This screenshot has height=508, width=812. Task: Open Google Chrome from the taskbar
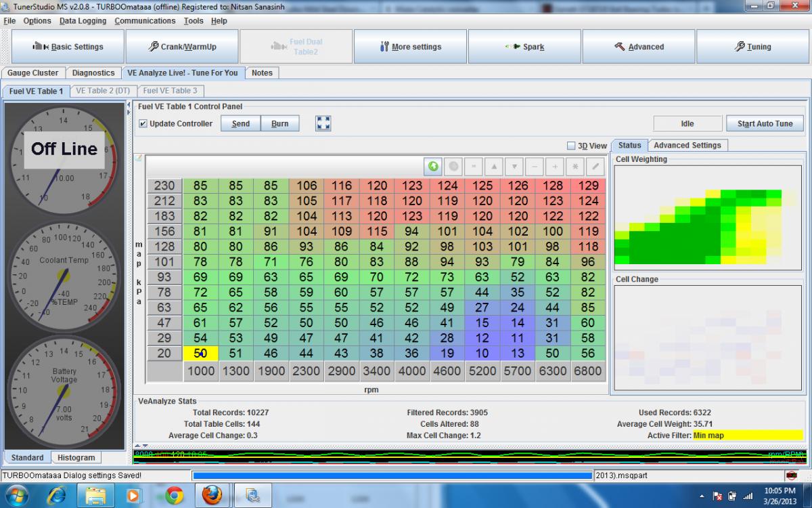(175, 496)
